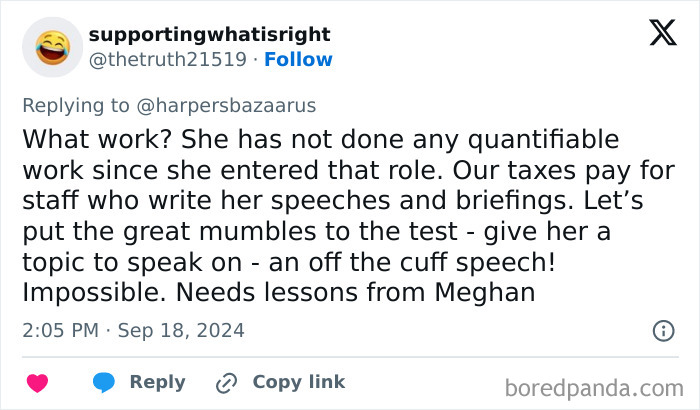
Task: Open the supportingwhatisright display name
Action: [209, 35]
